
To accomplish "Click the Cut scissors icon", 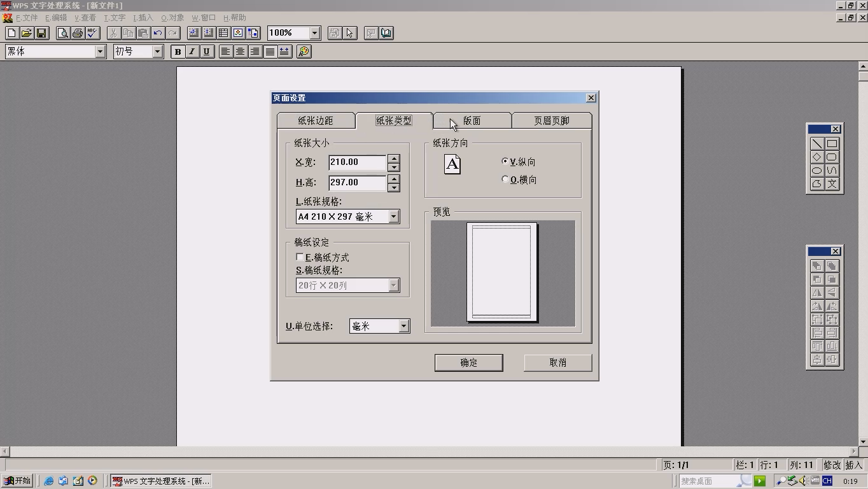I will 114,33.
